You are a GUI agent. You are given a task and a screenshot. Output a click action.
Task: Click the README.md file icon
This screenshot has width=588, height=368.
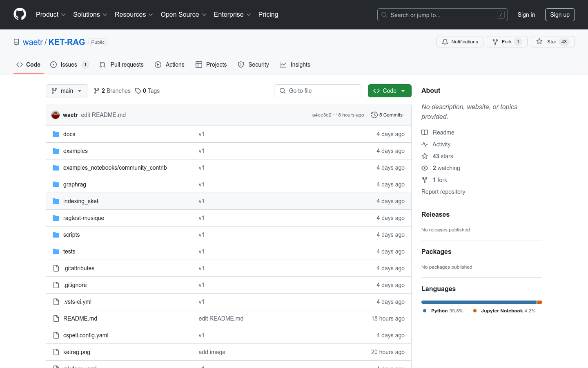pyautogui.click(x=56, y=319)
